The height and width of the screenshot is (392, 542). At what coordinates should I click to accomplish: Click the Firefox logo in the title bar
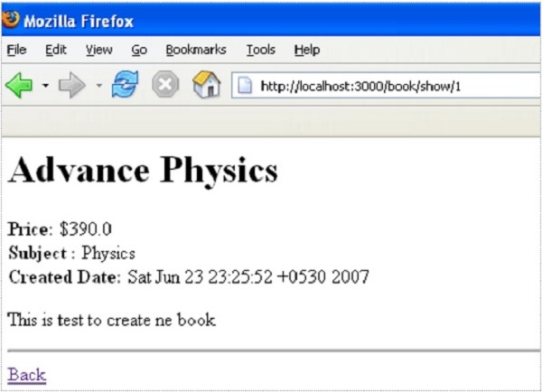(12, 19)
